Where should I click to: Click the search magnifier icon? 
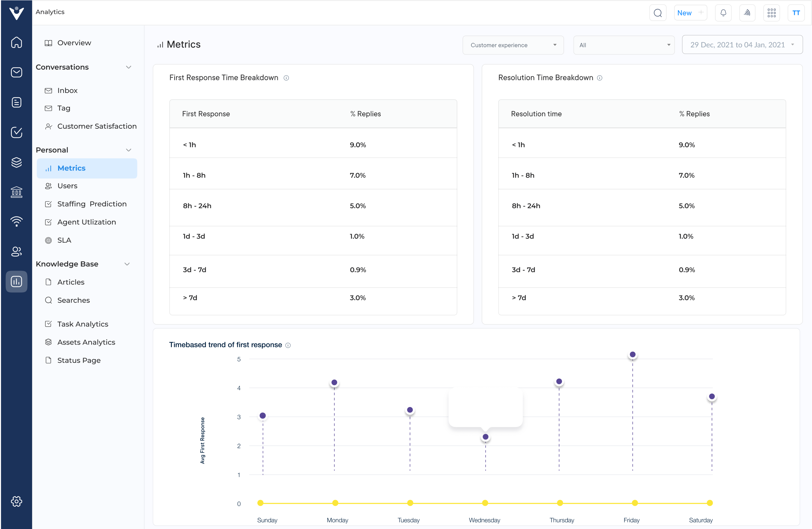point(658,12)
